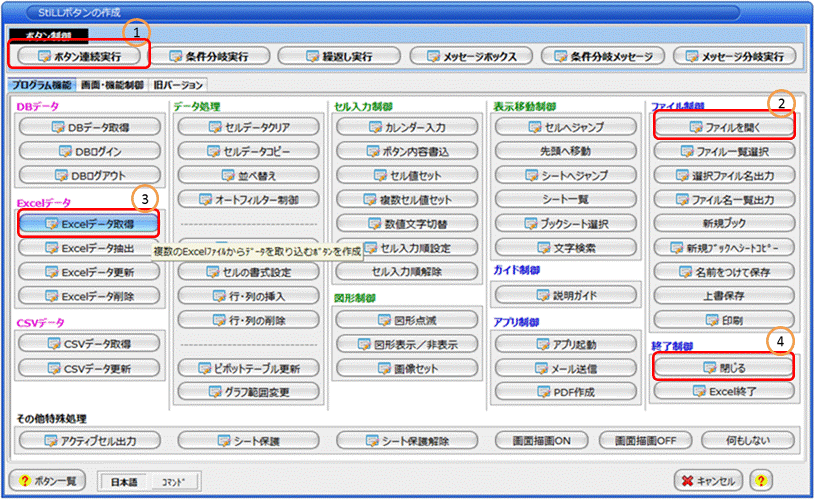Select メッセージボックス button
The image size is (815, 500).
[471, 56]
